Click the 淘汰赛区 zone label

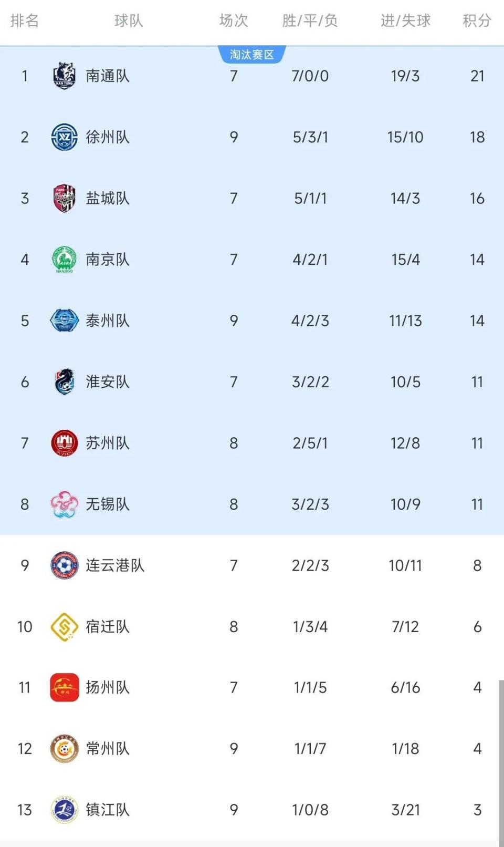(252, 55)
